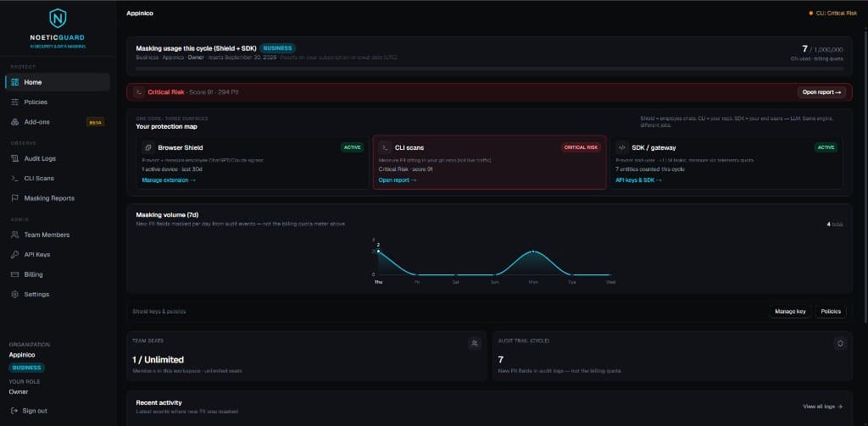Screen dimensions: 868x426
Task: Click Open report link in CLI scans card
Action: click(398, 180)
